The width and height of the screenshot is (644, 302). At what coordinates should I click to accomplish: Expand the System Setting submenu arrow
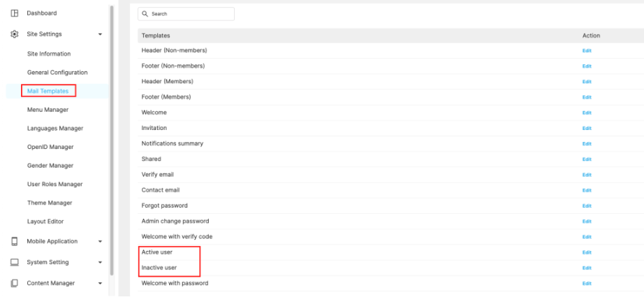coord(100,263)
